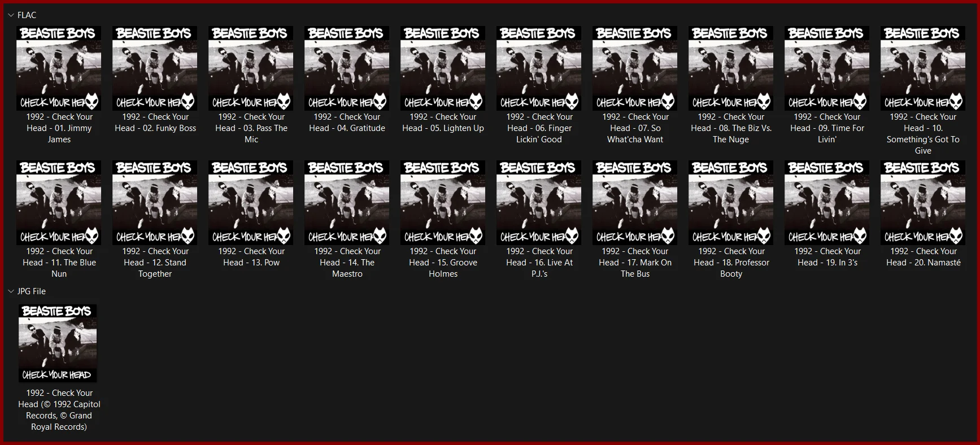
Task: Select thumbnail for 06. Finger Lickin' Good
Action: click(539, 68)
